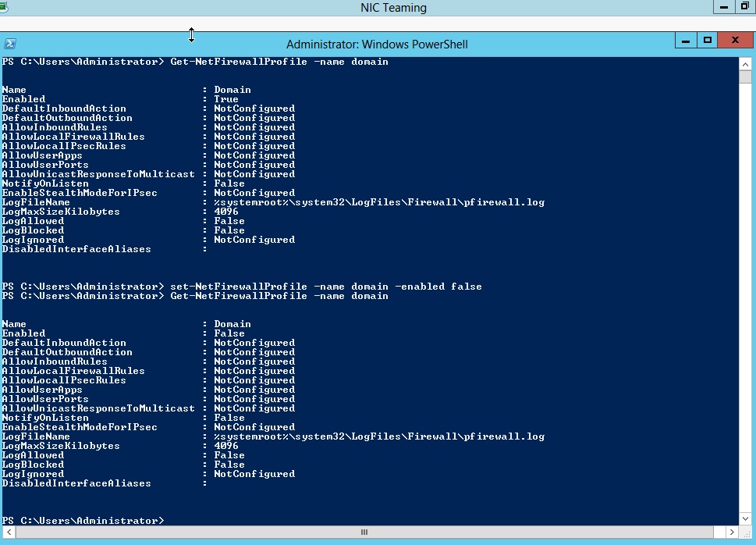756x545 pixels.
Task: Maximize the Windows PowerShell window
Action: coord(706,40)
